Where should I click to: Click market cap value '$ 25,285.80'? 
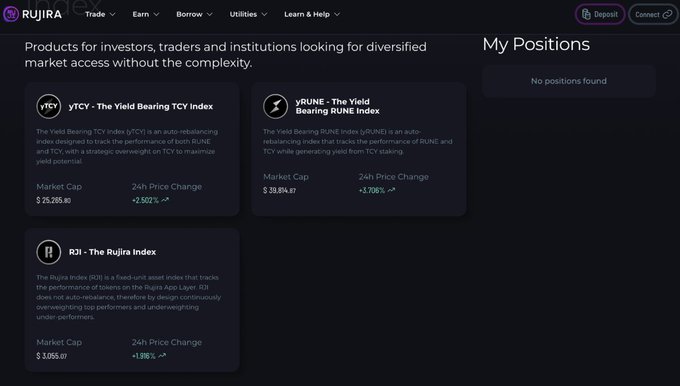click(53, 200)
